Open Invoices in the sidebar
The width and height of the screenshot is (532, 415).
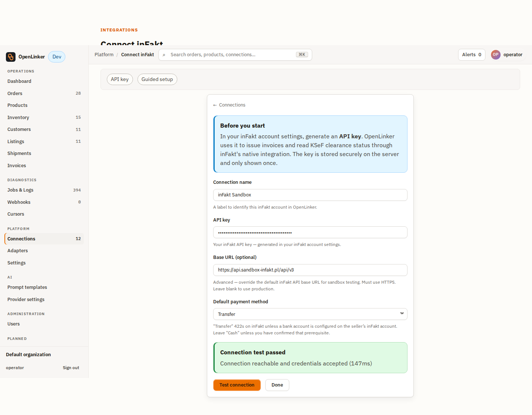[x=44, y=165]
